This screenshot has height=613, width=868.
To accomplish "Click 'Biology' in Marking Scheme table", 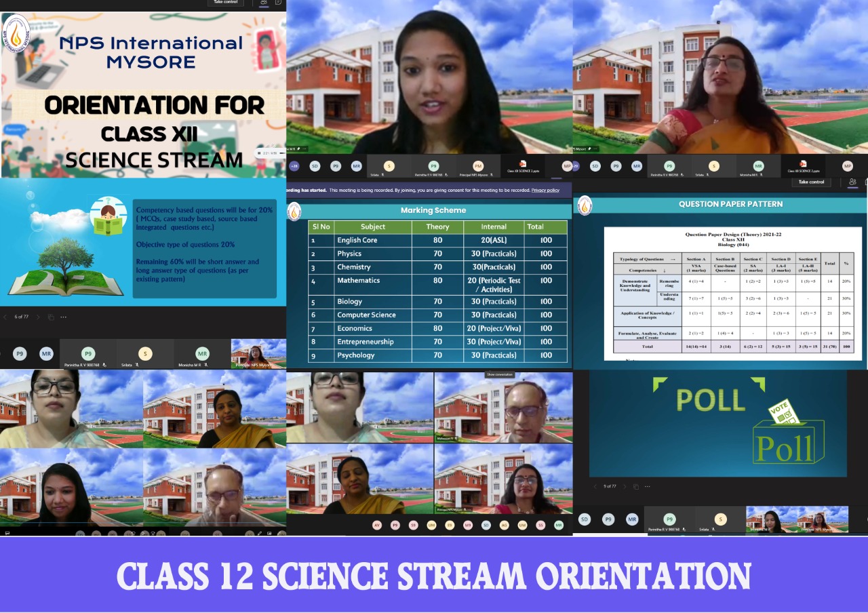I will [350, 301].
